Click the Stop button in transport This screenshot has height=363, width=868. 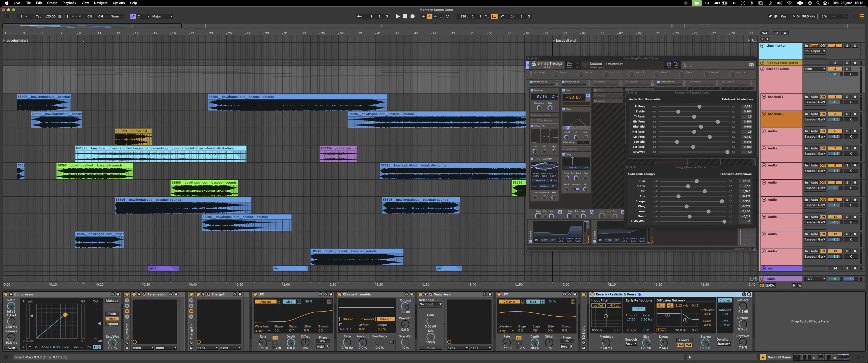(x=405, y=16)
